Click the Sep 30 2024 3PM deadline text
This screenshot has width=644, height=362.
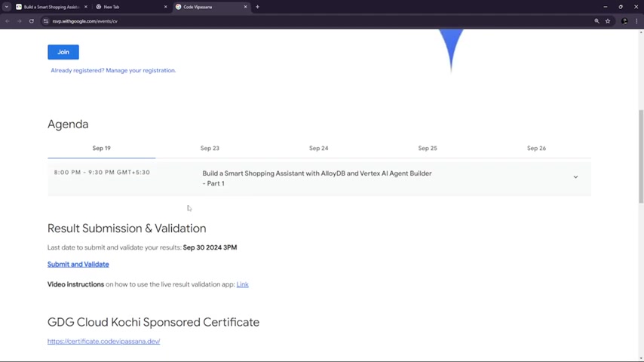coord(210,247)
